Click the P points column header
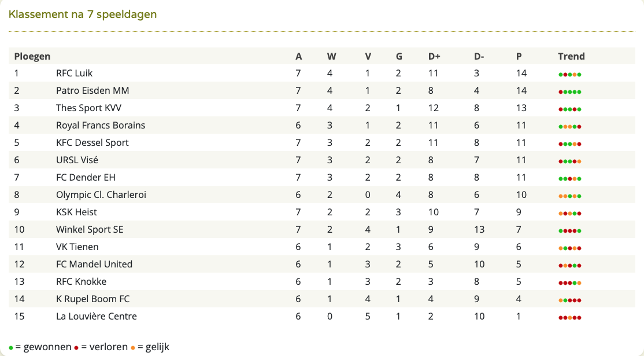 point(519,56)
